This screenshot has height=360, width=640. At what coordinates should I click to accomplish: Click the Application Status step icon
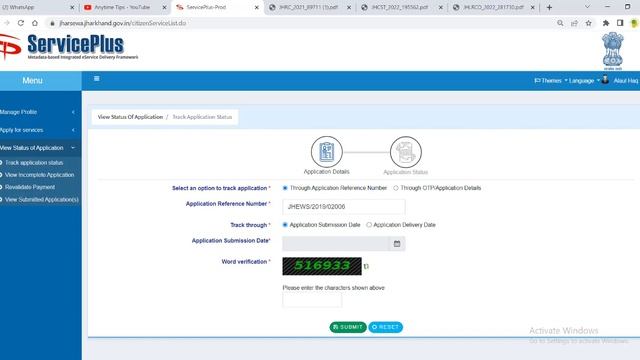(406, 152)
